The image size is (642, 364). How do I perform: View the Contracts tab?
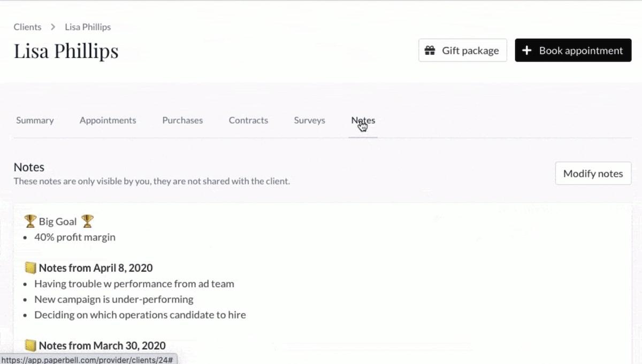248,121
